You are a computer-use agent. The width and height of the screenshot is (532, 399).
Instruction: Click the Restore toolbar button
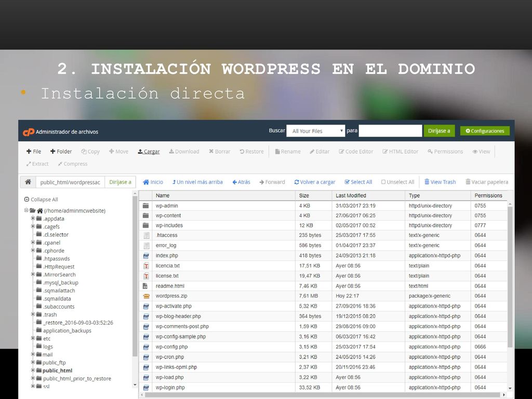pos(251,152)
